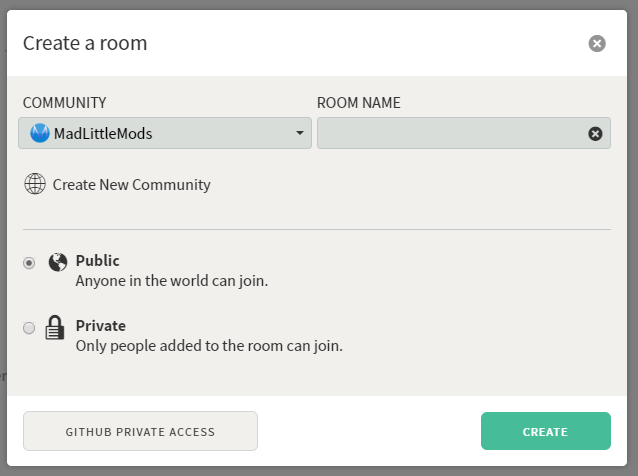Focus the Room Name text field
Screen dimensions: 638x476
(x=452, y=133)
